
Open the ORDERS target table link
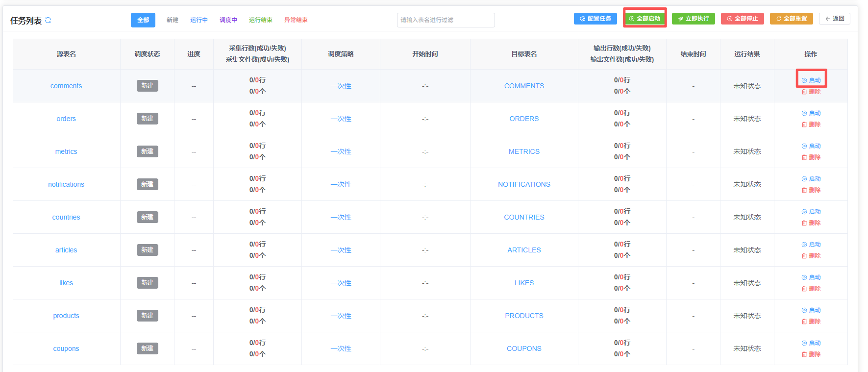click(524, 119)
